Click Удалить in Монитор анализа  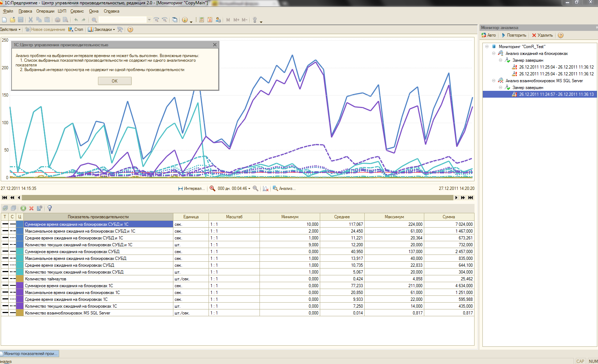[542, 35]
